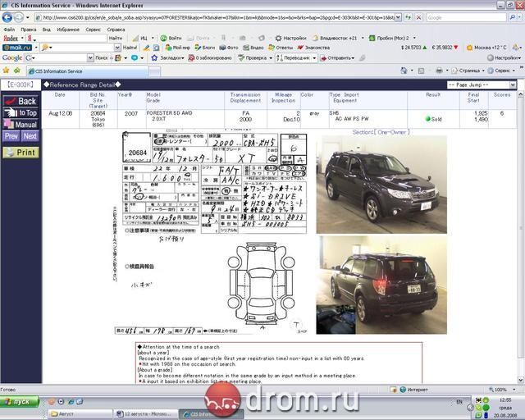Open the Справка menu

(116, 30)
